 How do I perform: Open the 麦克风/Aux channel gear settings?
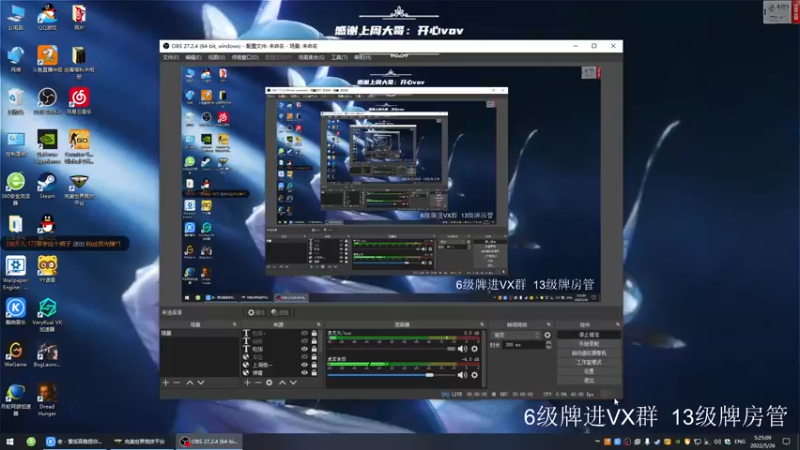pos(474,349)
